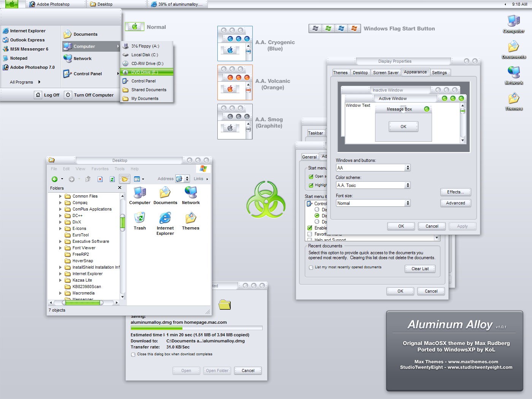Open Network icon in Desktop explorer window
Viewport: 532px width, 399px height.
point(191,196)
